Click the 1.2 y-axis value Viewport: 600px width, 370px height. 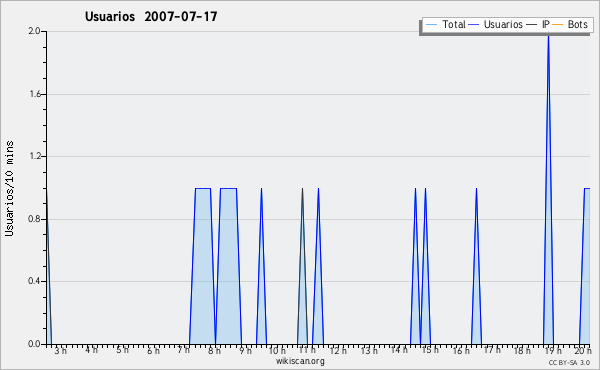[35, 156]
